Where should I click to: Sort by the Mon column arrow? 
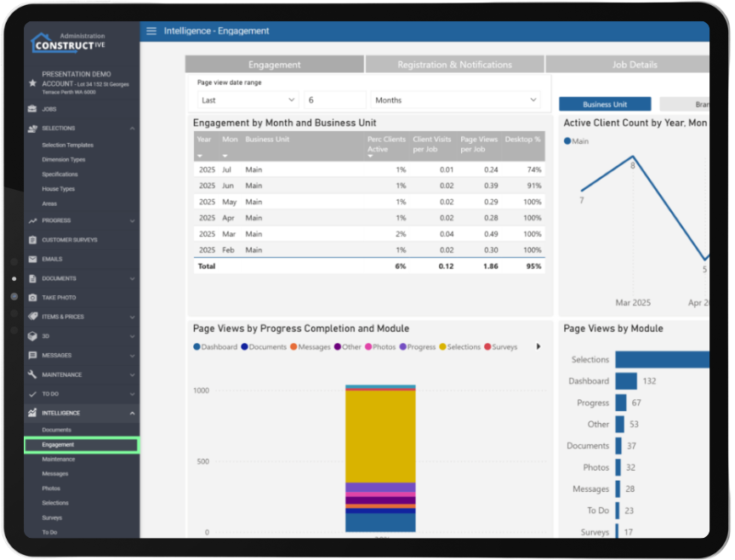[225, 156]
